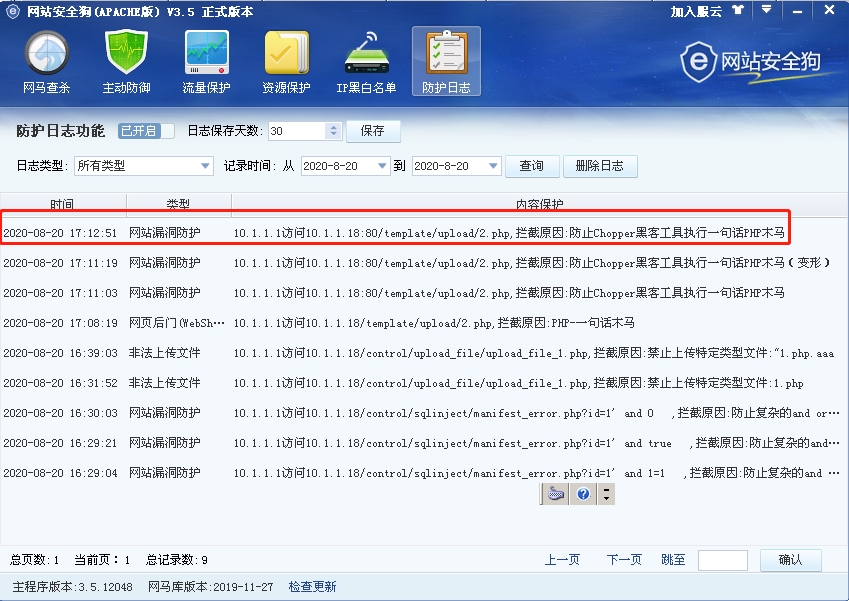Select the log row at 16:30:03

pos(424,413)
